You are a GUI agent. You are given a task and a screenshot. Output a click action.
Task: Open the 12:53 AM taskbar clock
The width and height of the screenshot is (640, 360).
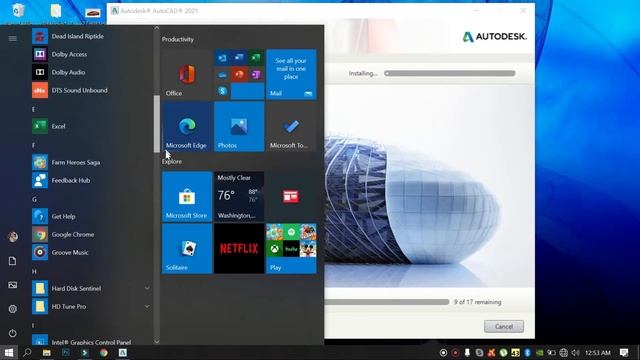598,353
